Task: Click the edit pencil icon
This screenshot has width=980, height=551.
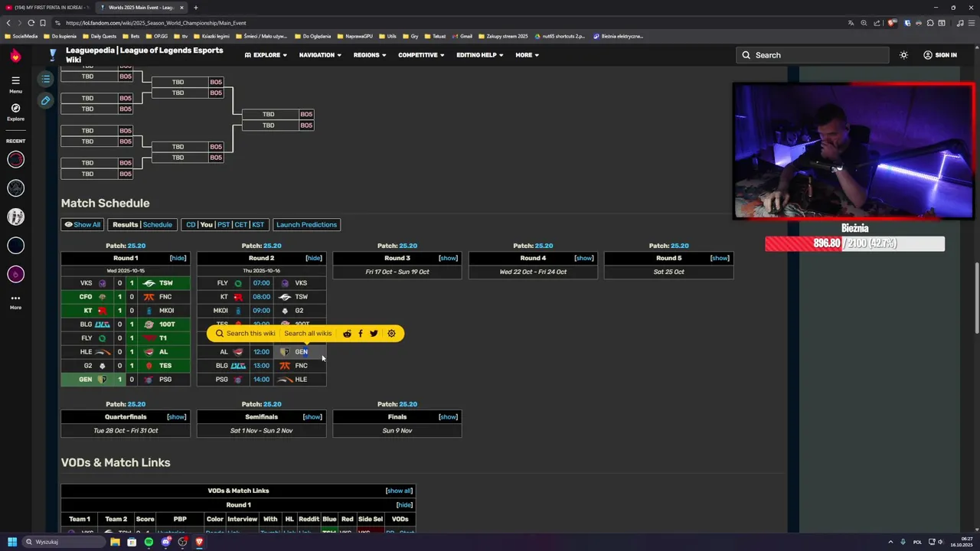Action: (x=46, y=100)
